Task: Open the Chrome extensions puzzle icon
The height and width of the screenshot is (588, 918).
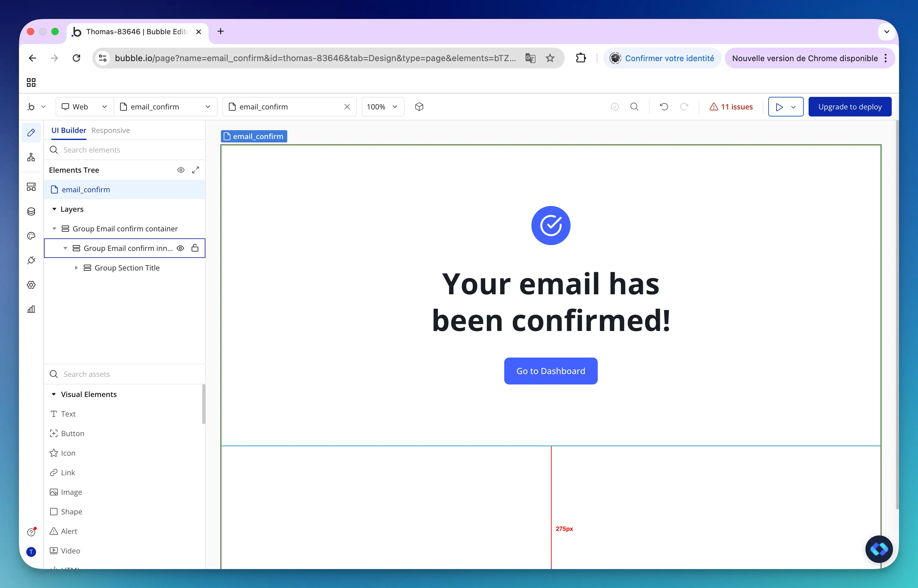Action: tap(581, 58)
